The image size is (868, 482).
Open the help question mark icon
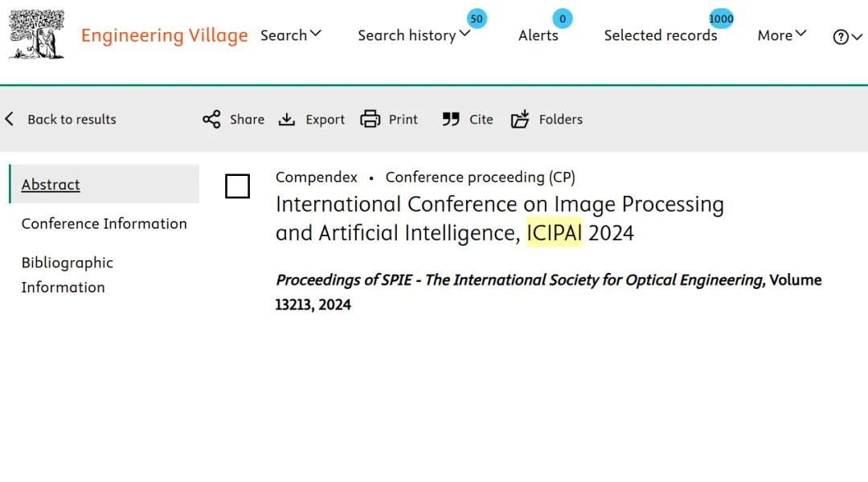[841, 36]
